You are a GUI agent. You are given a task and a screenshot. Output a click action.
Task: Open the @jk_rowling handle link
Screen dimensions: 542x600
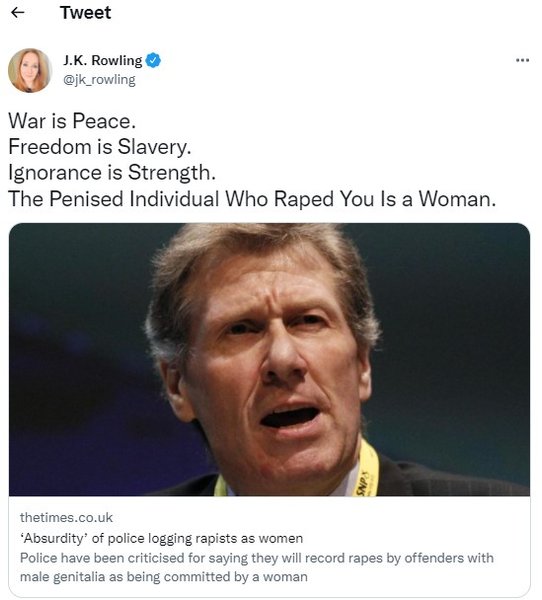99,80
